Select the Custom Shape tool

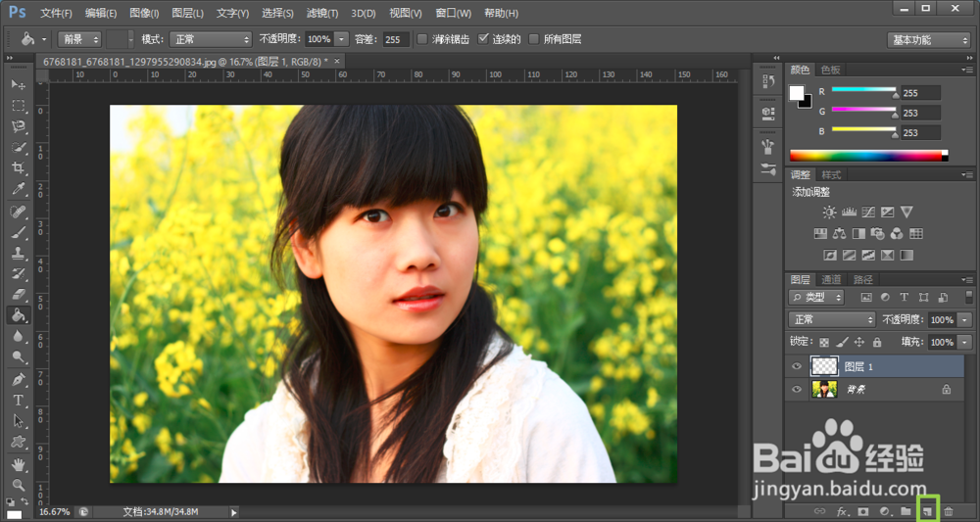click(19, 442)
